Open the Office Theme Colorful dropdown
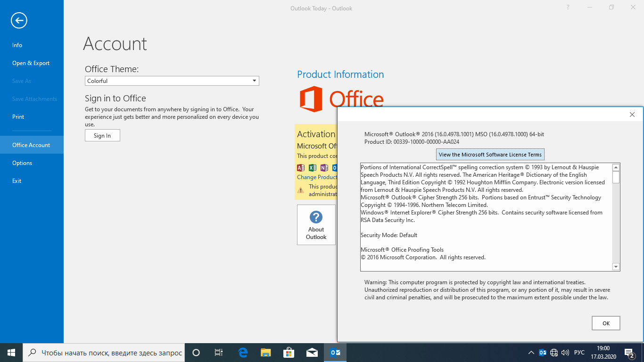This screenshot has height=362, width=644. (x=172, y=81)
